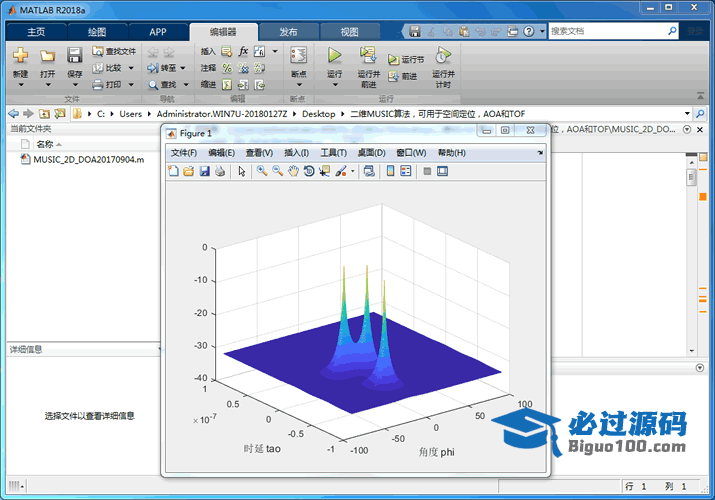The height and width of the screenshot is (500, 715).
Task: Open the 帮助(H) menu in Figure 1
Action: (x=452, y=153)
